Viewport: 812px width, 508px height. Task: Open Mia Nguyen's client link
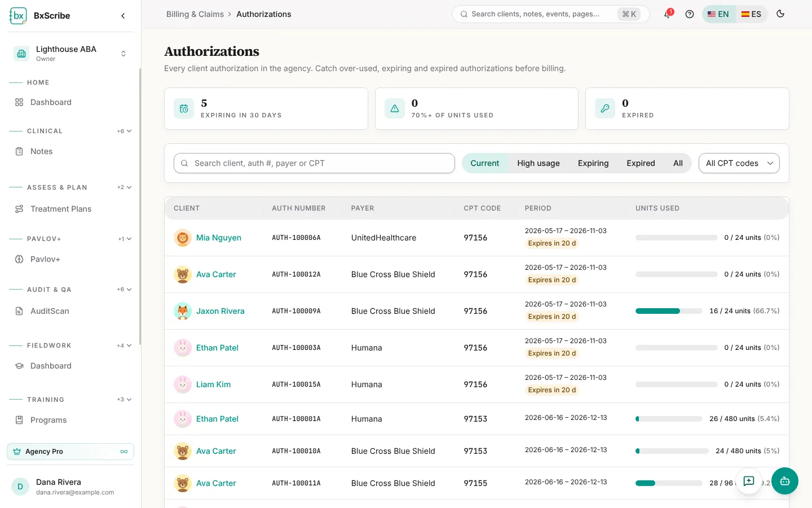click(219, 238)
